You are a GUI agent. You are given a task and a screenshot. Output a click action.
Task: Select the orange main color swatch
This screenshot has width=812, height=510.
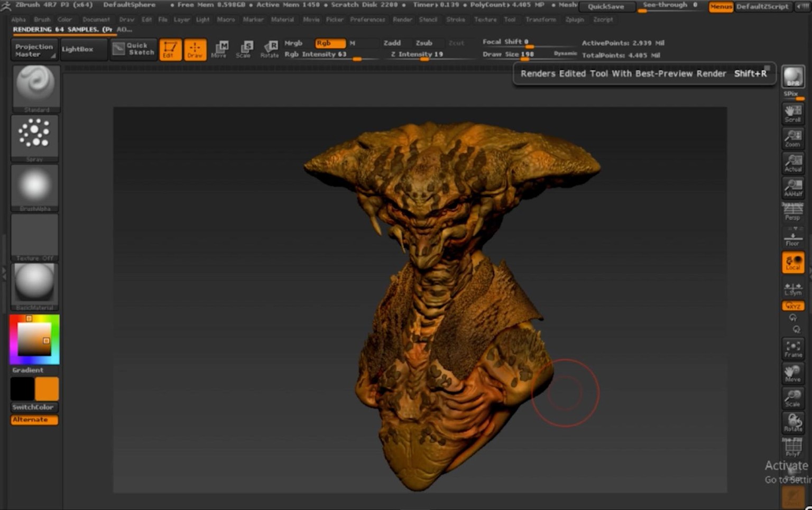click(47, 390)
